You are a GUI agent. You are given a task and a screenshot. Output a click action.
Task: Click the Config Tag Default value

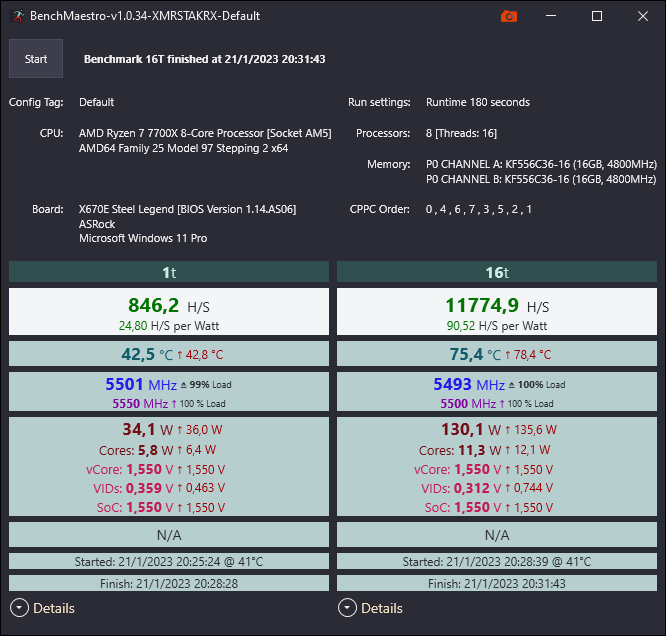96,102
